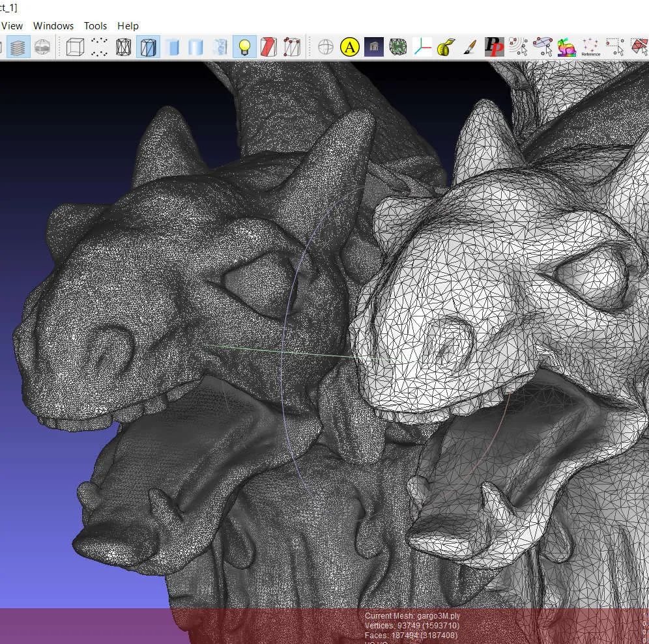
Task: Click the rainbow bunny icon
Action: 566,47
